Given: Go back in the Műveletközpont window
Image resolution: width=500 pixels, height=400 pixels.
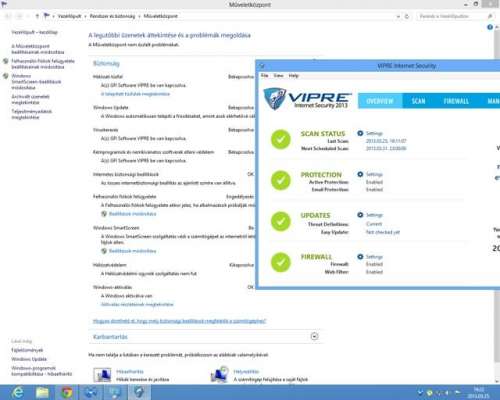Looking at the screenshot, I should pos(8,16).
